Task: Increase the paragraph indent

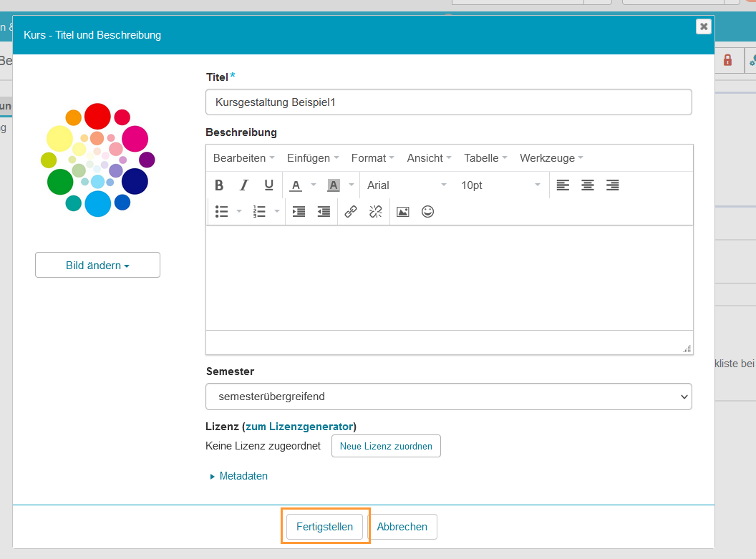Action: tap(299, 212)
